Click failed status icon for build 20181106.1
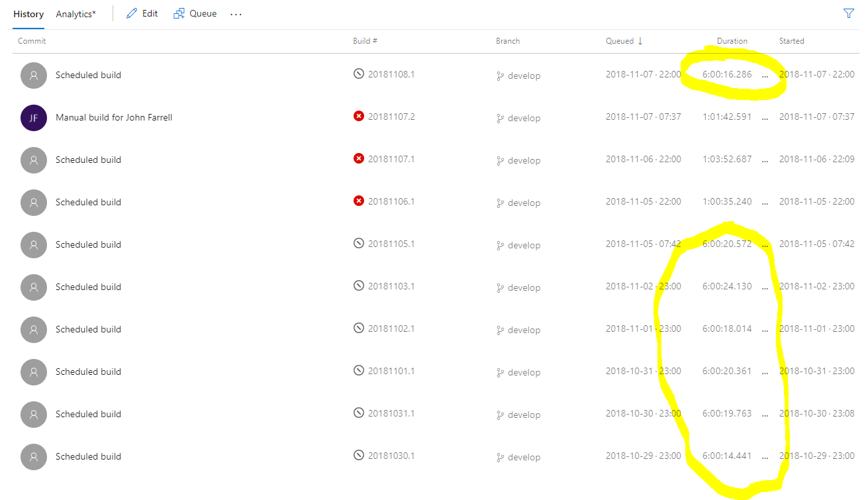The width and height of the screenshot is (868, 500). [359, 201]
